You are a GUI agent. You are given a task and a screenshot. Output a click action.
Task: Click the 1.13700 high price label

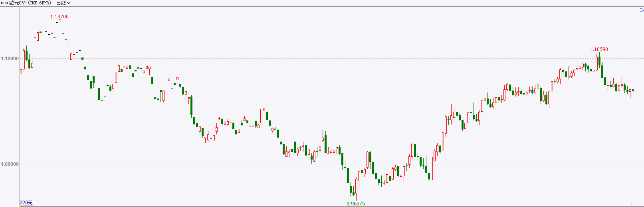[59, 17]
